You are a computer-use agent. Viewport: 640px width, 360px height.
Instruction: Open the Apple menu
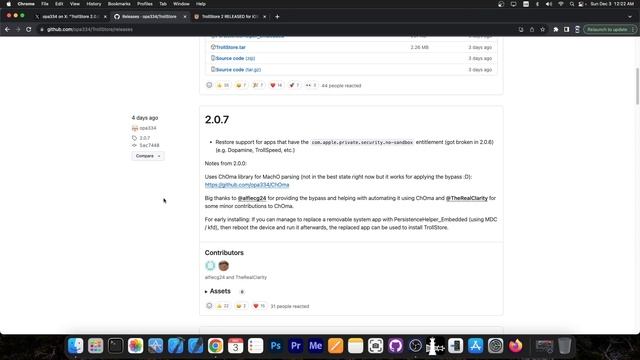point(9,4)
